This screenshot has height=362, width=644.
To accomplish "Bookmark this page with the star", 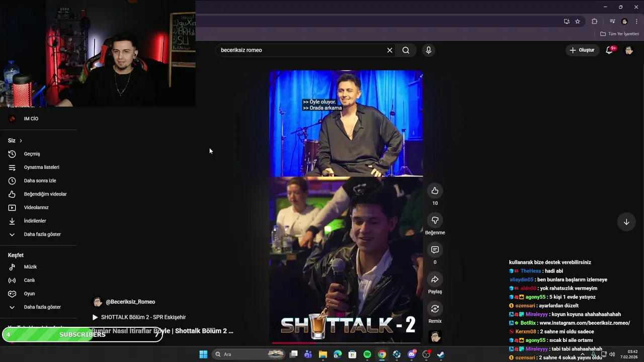I will tap(578, 21).
